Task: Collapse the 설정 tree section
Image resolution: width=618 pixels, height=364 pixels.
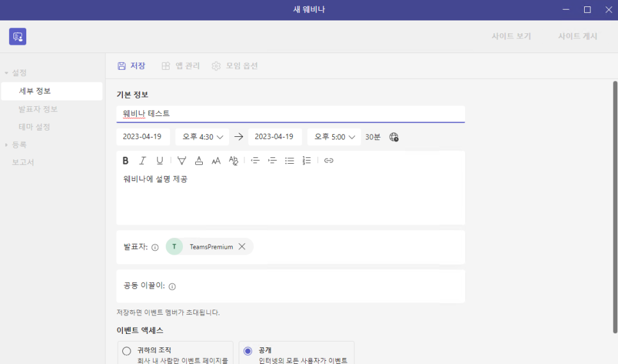Action: click(x=6, y=73)
